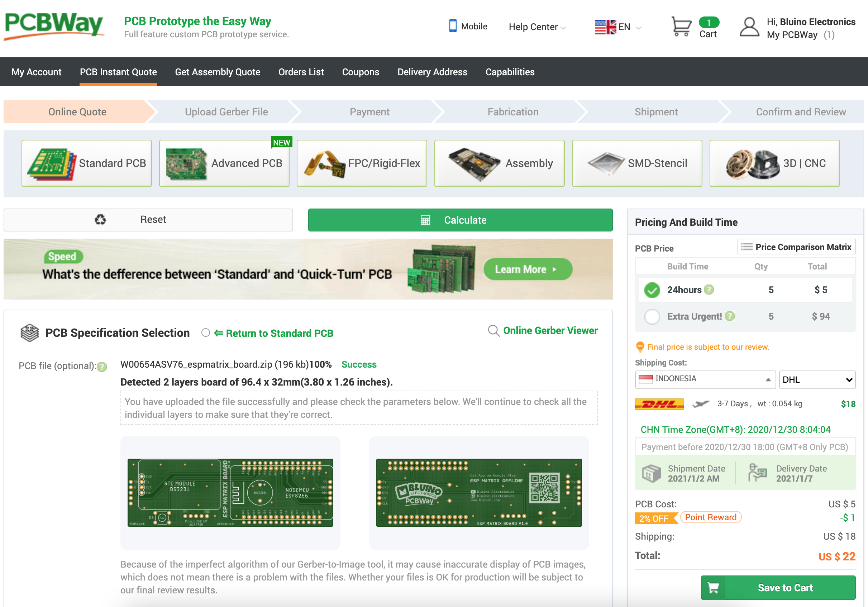Click help icon beside Extra Urgent
This screenshot has width=868, height=607.
pos(730,316)
